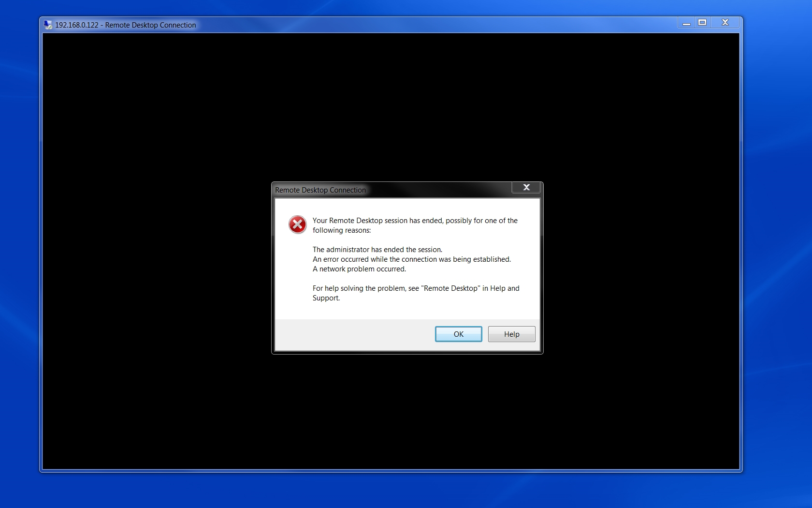Open the Remote Desktop system menu icon in the title bar
This screenshot has height=508, width=812.
click(48, 25)
